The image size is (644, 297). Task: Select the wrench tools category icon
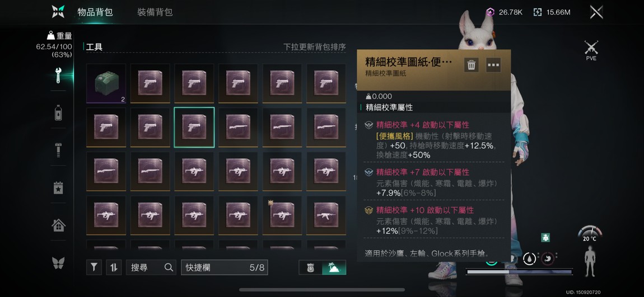[x=58, y=76]
